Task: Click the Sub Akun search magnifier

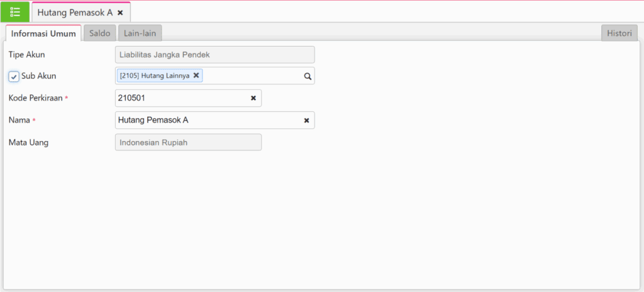Action: pos(308,76)
